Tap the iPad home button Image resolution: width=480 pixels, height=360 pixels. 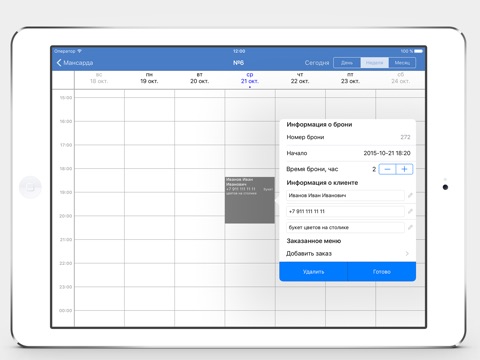[30, 187]
